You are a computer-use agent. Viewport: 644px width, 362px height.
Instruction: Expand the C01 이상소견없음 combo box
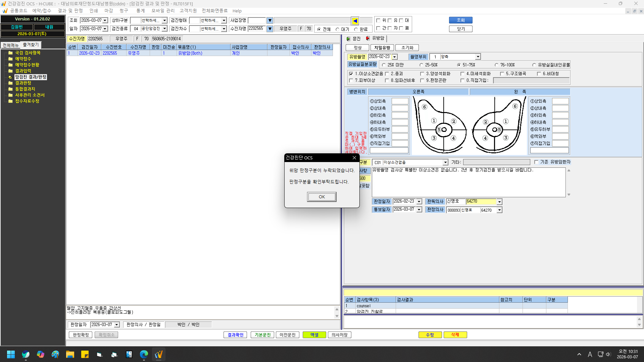445,162
